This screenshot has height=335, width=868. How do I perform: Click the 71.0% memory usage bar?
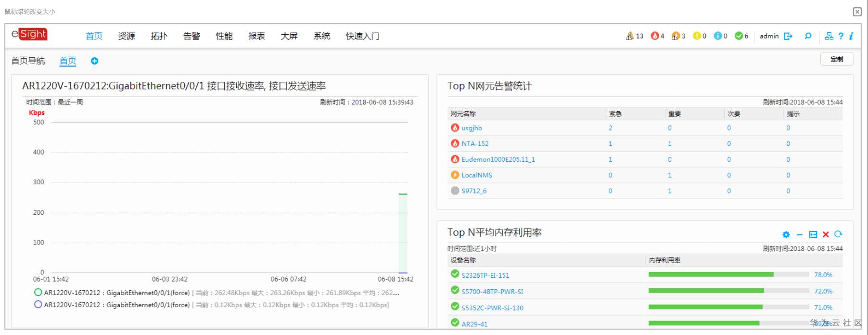click(x=728, y=307)
